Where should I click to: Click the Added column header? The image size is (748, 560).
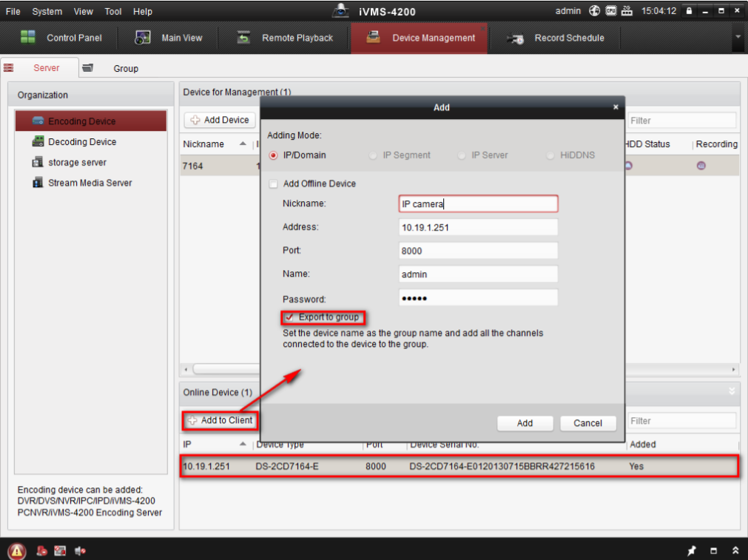point(643,444)
